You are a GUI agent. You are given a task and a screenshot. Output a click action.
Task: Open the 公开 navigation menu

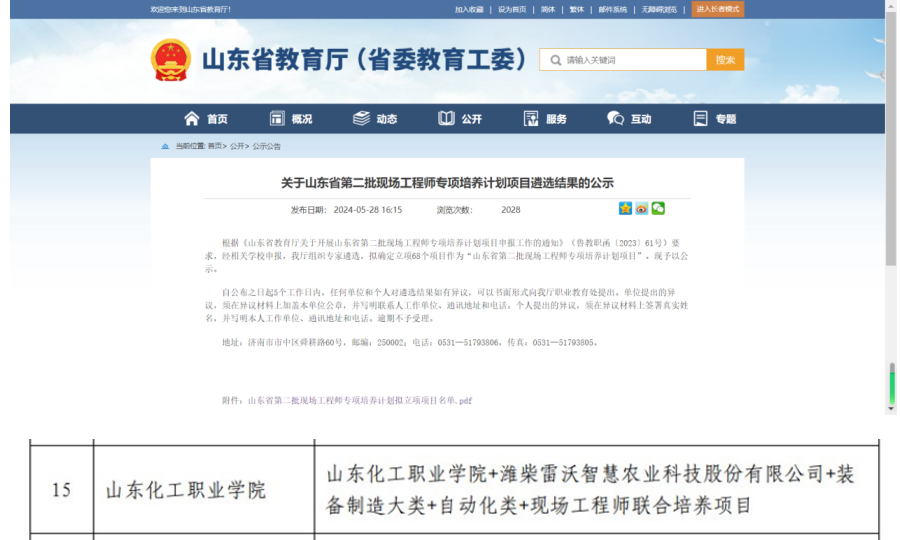click(x=460, y=119)
